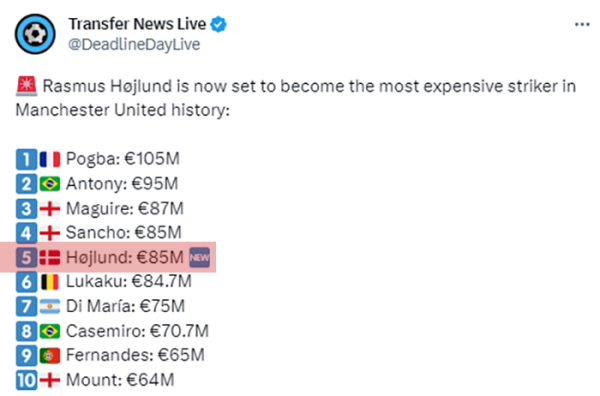
Task: Open the Transfer News Live profile avatar
Action: coord(35,34)
